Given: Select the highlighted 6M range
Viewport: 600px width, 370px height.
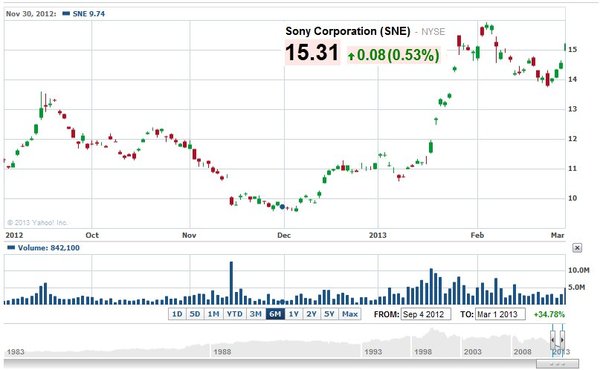Looking at the screenshot, I should point(275,314).
